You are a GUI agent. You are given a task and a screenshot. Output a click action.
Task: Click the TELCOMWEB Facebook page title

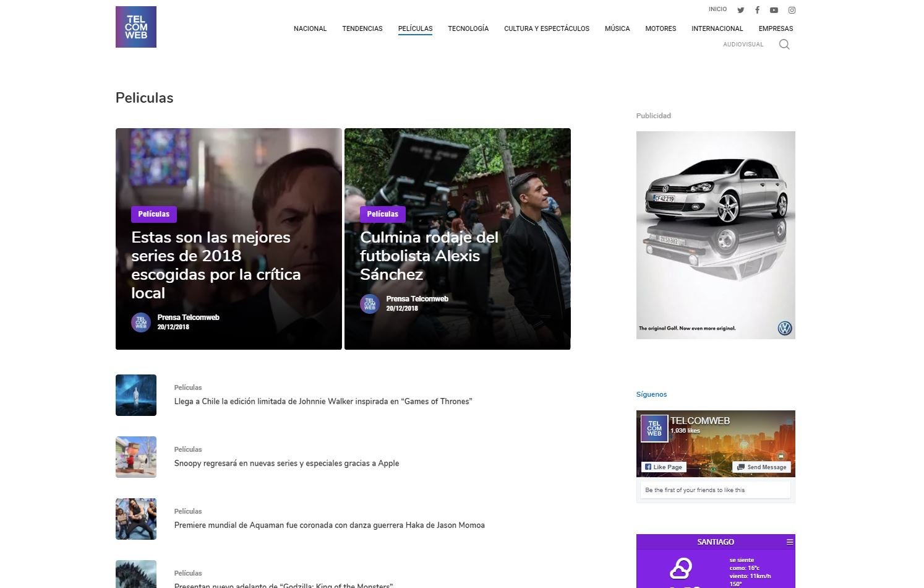coord(700,421)
